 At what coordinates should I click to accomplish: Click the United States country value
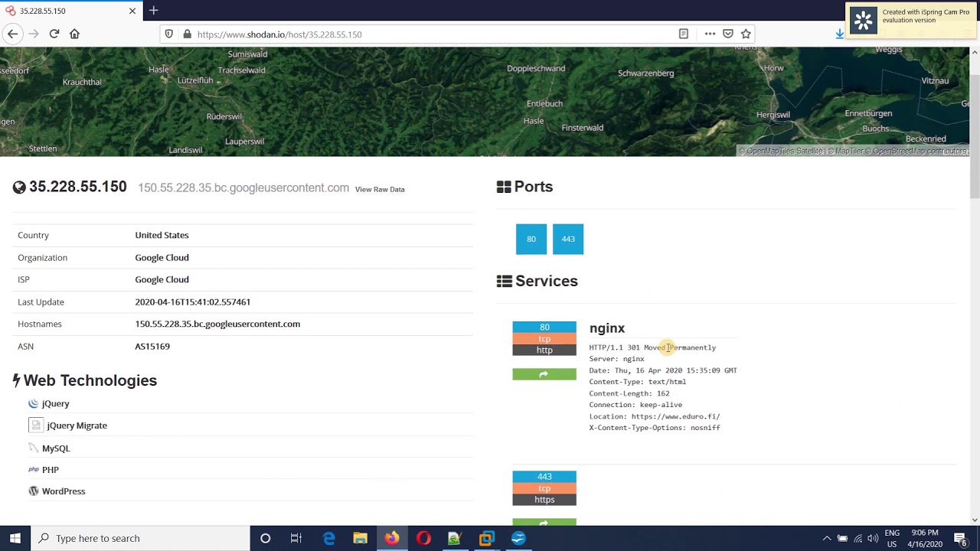pos(162,235)
